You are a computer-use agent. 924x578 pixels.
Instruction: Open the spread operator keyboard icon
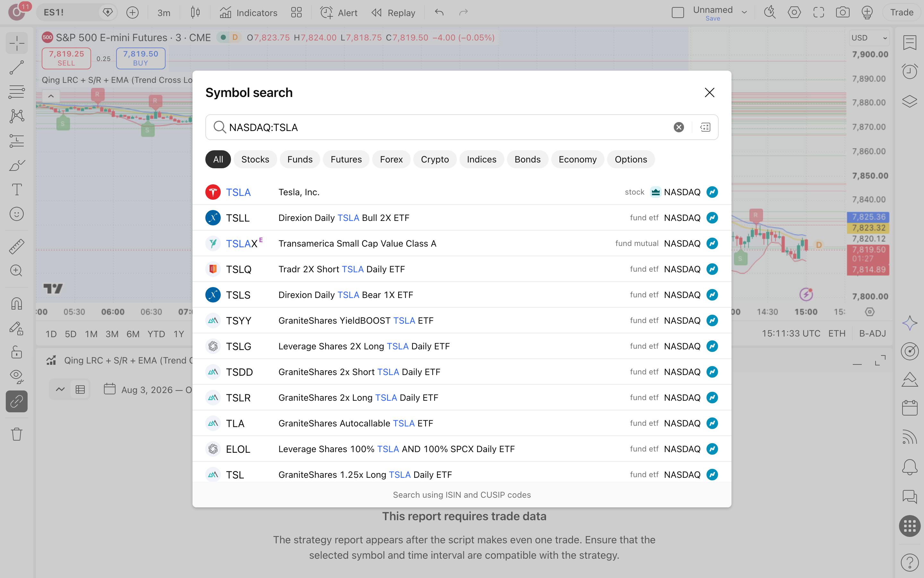pos(705,127)
